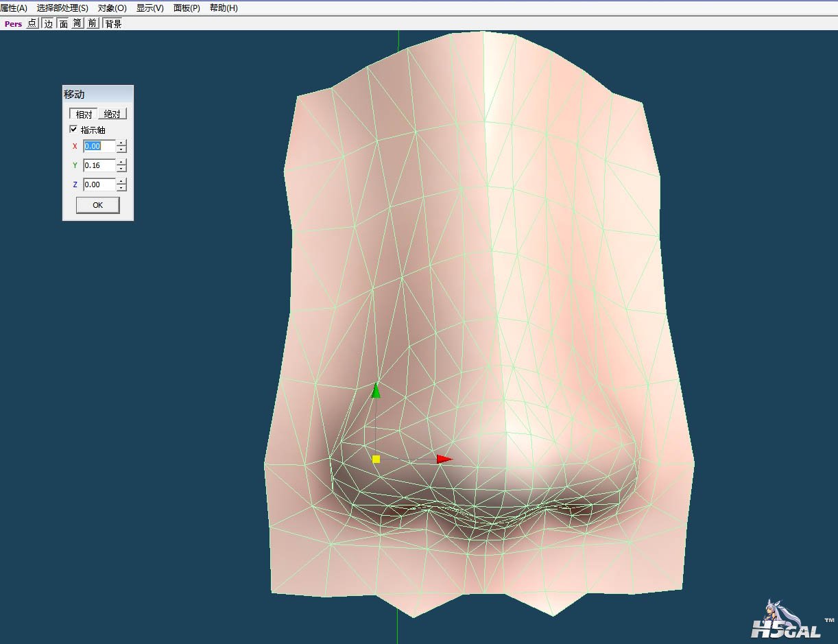
Task: Click the Pers perspective view label
Action: point(13,23)
